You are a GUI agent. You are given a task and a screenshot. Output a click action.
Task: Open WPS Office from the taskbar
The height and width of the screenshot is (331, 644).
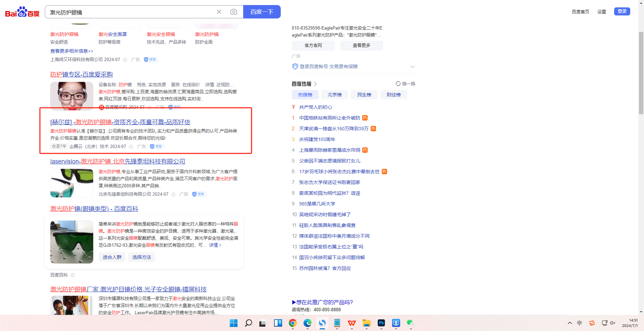coord(352,323)
